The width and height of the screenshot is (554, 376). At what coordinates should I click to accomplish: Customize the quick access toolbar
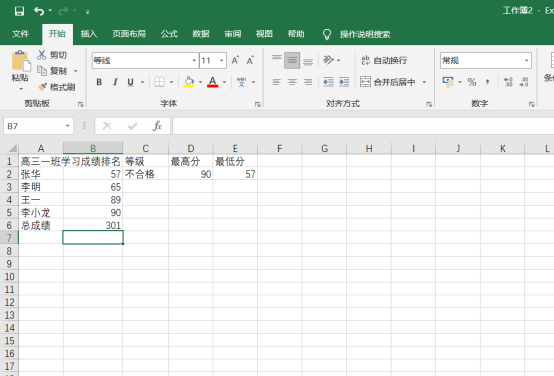point(87,12)
